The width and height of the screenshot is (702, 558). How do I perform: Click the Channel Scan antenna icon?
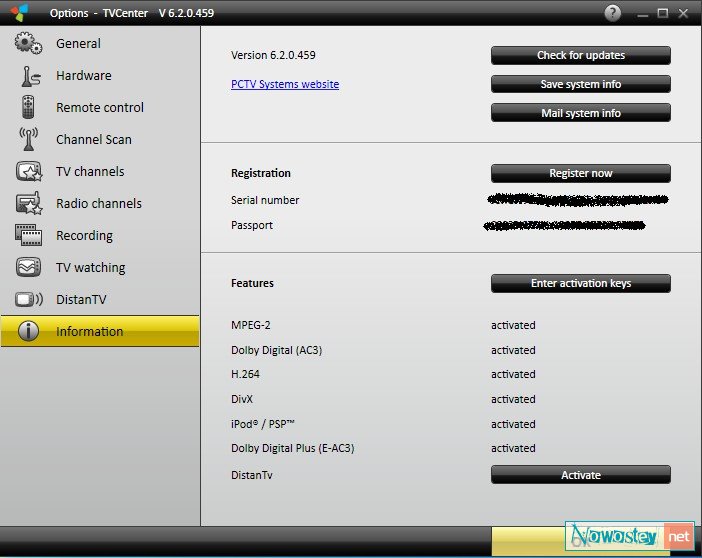coord(29,140)
